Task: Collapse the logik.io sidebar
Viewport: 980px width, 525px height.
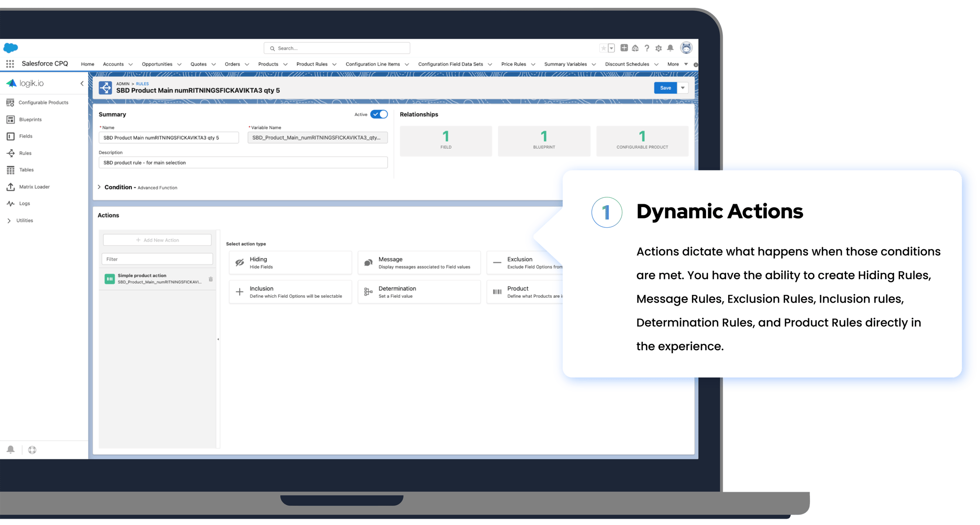Action: [82, 83]
